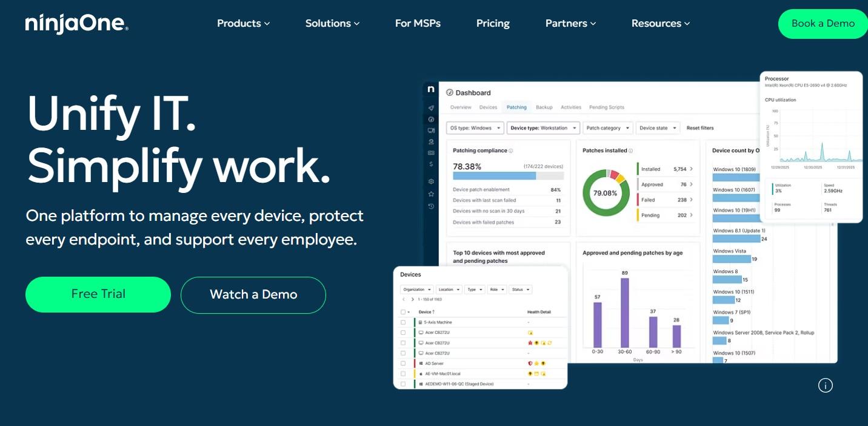Image resolution: width=868 pixels, height=426 pixels.
Task: Click Reset filters in dashboard
Action: coord(700,128)
